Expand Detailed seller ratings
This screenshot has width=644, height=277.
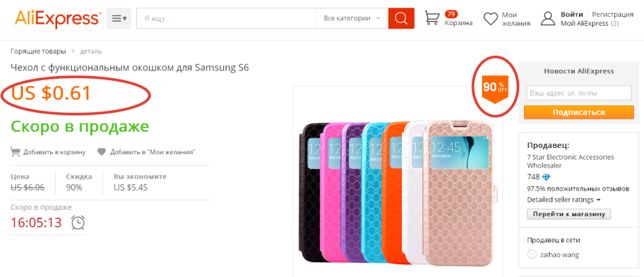pyautogui.click(x=564, y=200)
